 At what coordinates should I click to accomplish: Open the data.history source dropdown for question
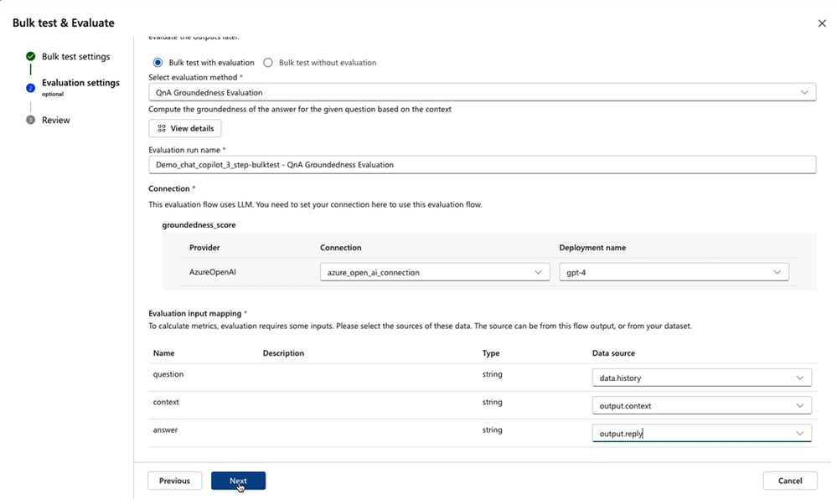tap(701, 378)
